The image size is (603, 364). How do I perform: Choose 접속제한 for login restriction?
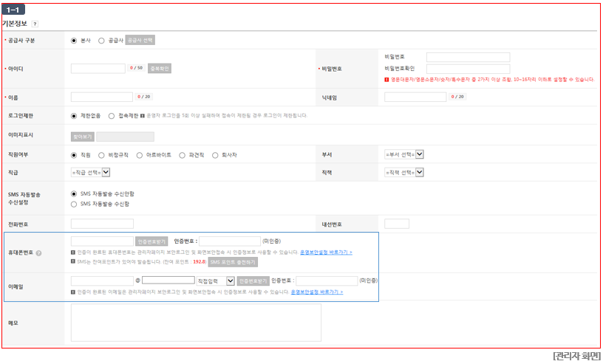(112, 116)
